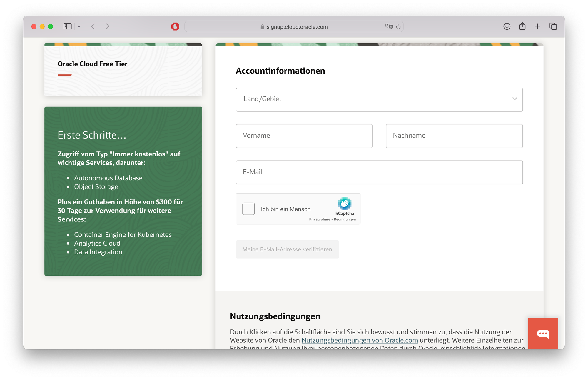Click inside the Vorname input field
Screen dimensions: 588x380
304,136
